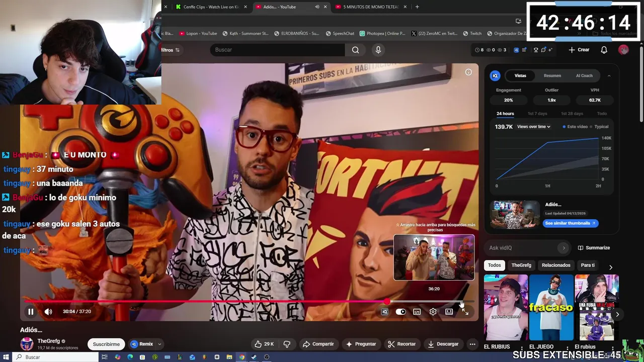Click the vidIQ icon in player controls
The image size is (644, 362).
[x=384, y=312]
